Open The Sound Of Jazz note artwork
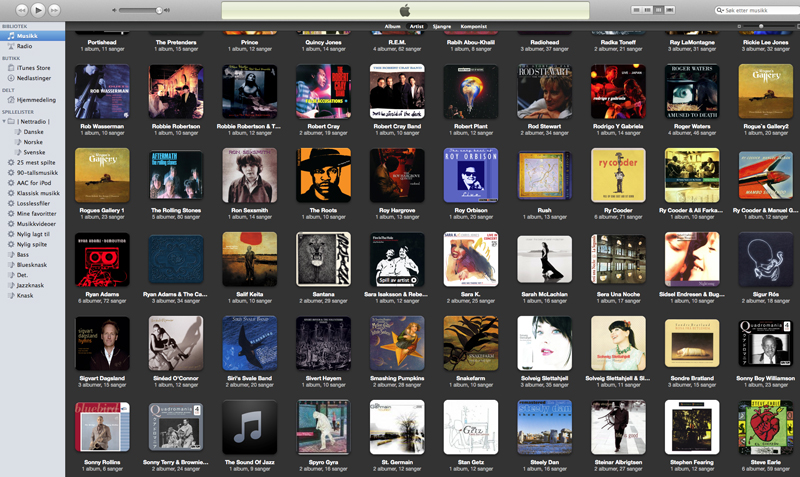The image size is (800, 477). coord(249,428)
